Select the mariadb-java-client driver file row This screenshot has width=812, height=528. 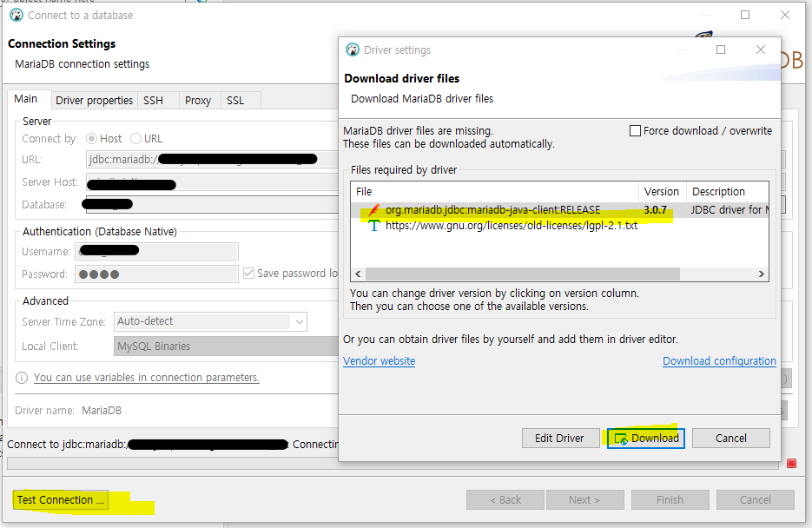[559, 209]
